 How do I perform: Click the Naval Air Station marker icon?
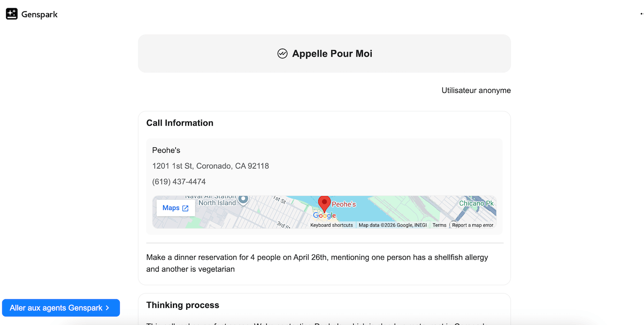point(243,199)
